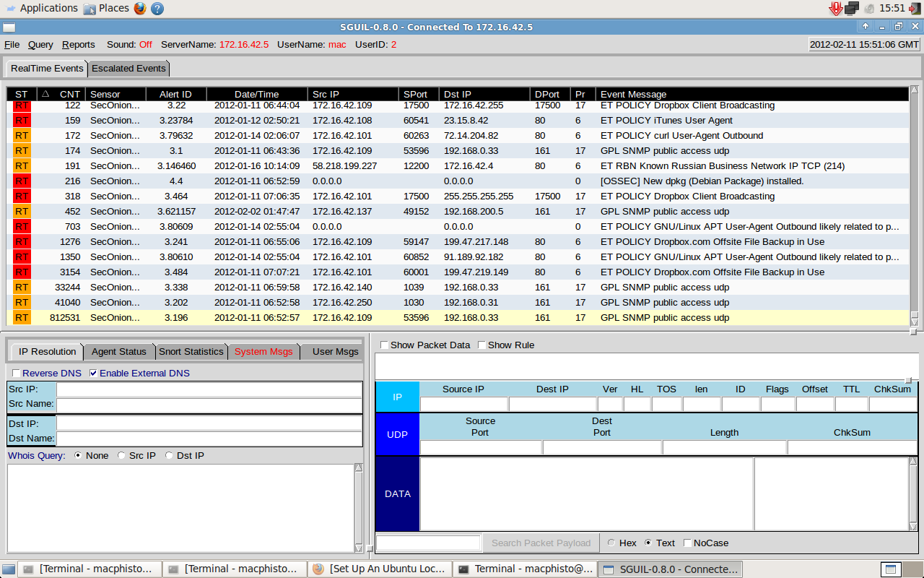Open the System Msgs tab
The image size is (924, 578).
263,352
